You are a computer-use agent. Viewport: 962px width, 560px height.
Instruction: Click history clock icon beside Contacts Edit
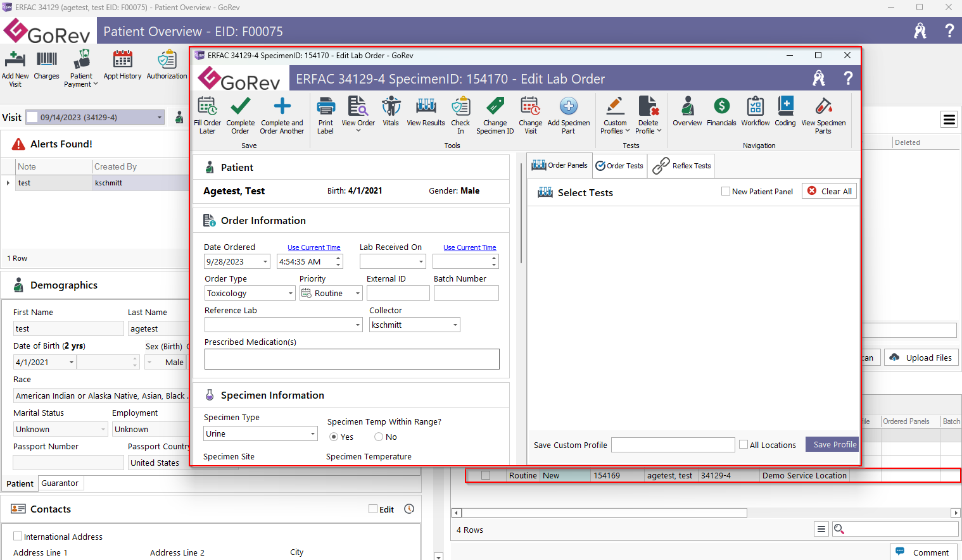click(409, 509)
